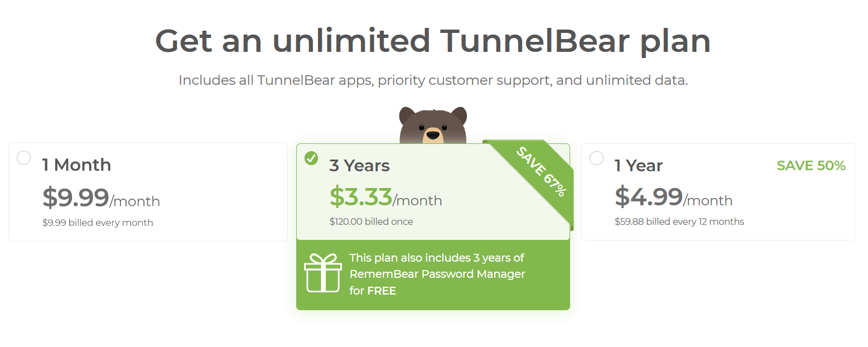Click '$120.00 billed once' text
Screen dimensions: 868x347
coord(371,221)
